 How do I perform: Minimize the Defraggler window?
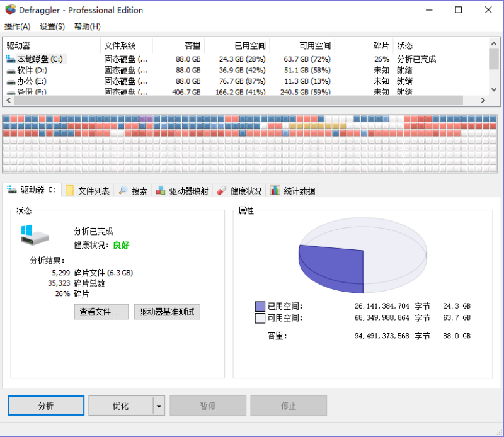coord(429,10)
